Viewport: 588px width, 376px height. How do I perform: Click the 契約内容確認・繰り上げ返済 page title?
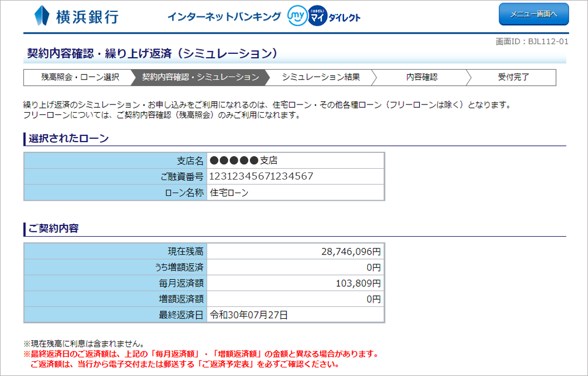pyautogui.click(x=152, y=53)
